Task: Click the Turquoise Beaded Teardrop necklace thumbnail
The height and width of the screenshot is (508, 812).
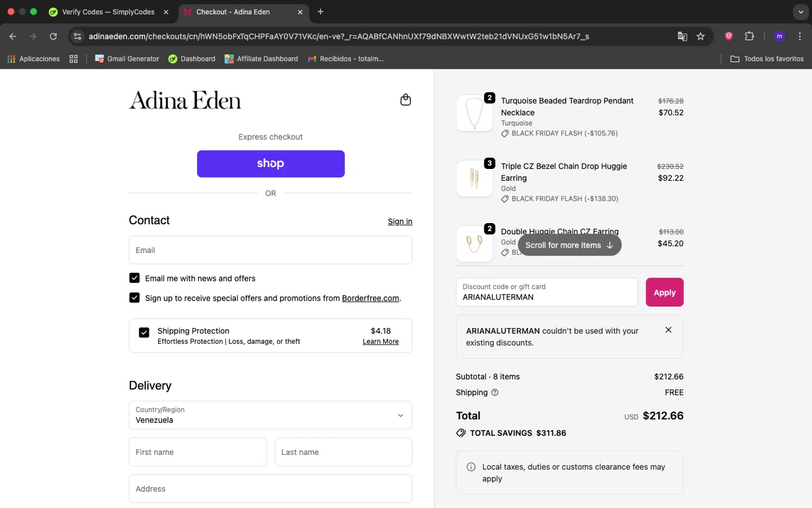Action: pyautogui.click(x=474, y=113)
